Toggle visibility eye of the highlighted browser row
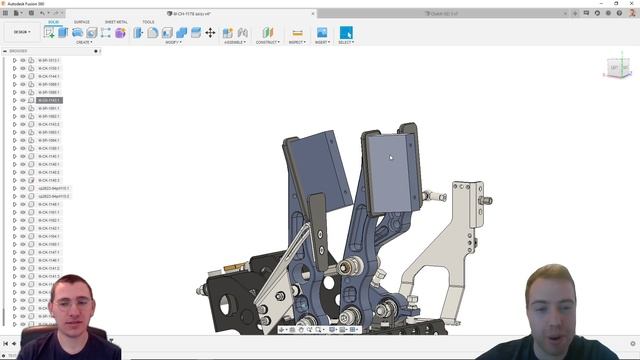Screen dimensions: 640x360 [23, 100]
